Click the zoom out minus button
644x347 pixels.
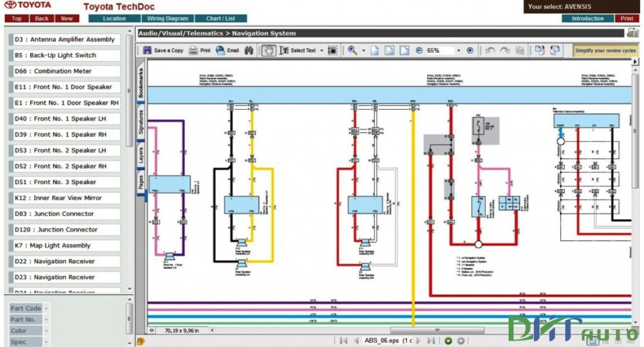[419, 50]
